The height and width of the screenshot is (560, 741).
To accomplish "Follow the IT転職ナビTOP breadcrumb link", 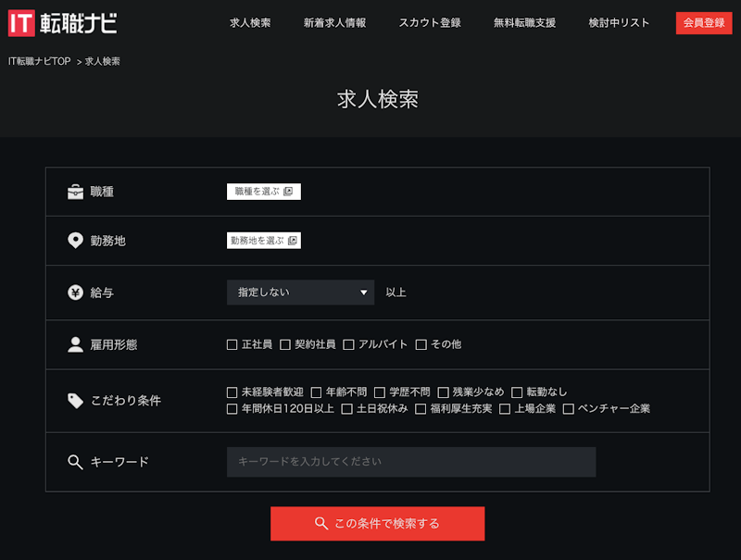I will pos(39,61).
